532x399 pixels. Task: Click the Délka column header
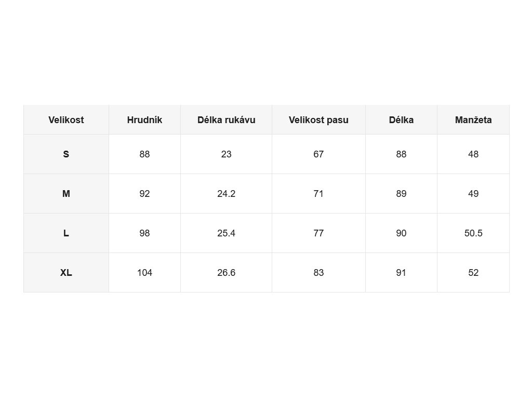[401, 120]
